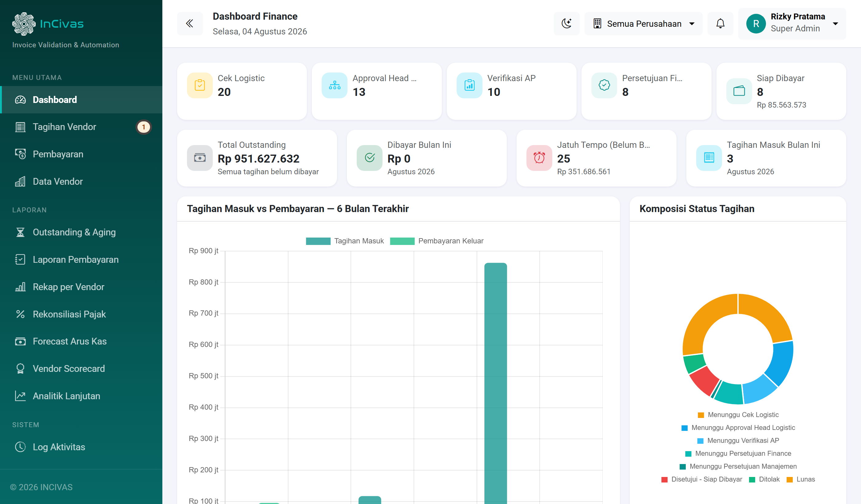The width and height of the screenshot is (861, 504).
Task: Click the Rekap per Vendor chart icon
Action: pyautogui.click(x=21, y=287)
